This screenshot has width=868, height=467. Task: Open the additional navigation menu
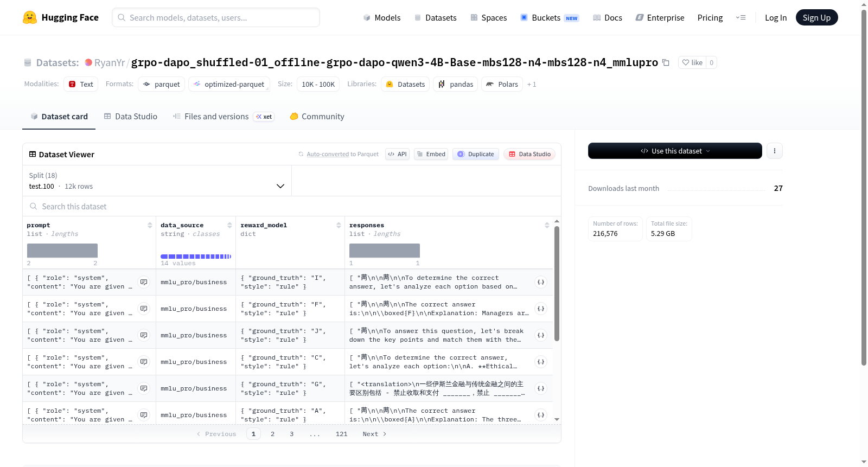[x=741, y=17]
